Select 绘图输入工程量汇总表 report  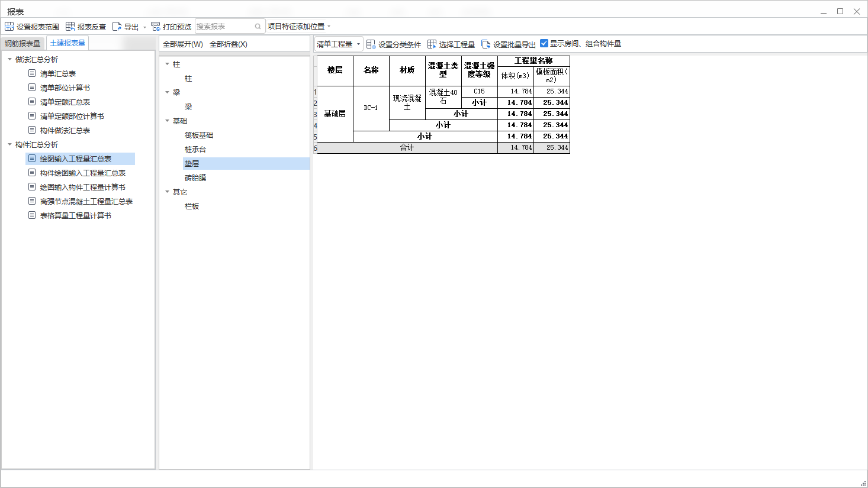click(76, 159)
